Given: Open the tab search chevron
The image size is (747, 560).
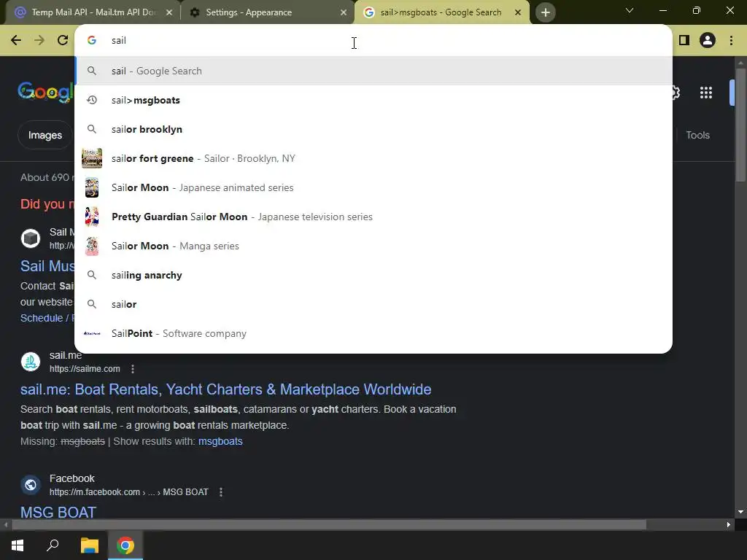Looking at the screenshot, I should [x=630, y=10].
